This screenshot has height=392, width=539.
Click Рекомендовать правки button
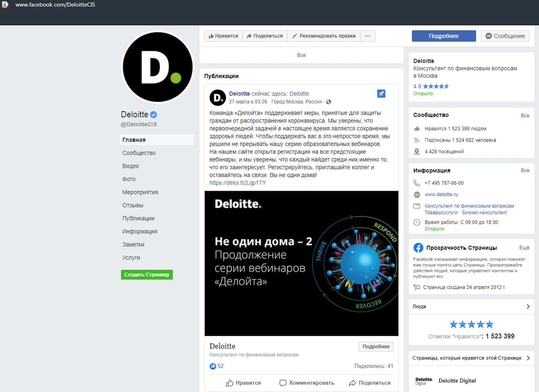(x=324, y=36)
